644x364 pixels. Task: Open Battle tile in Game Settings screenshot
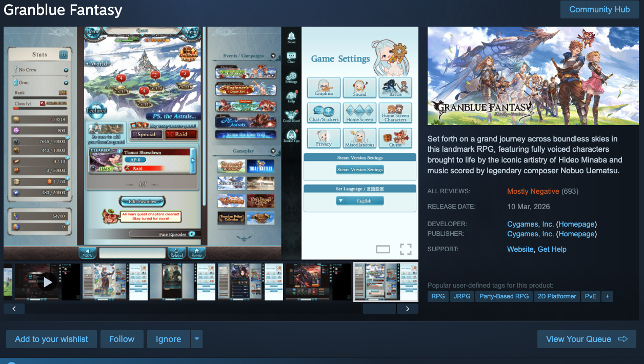pyautogui.click(x=395, y=87)
